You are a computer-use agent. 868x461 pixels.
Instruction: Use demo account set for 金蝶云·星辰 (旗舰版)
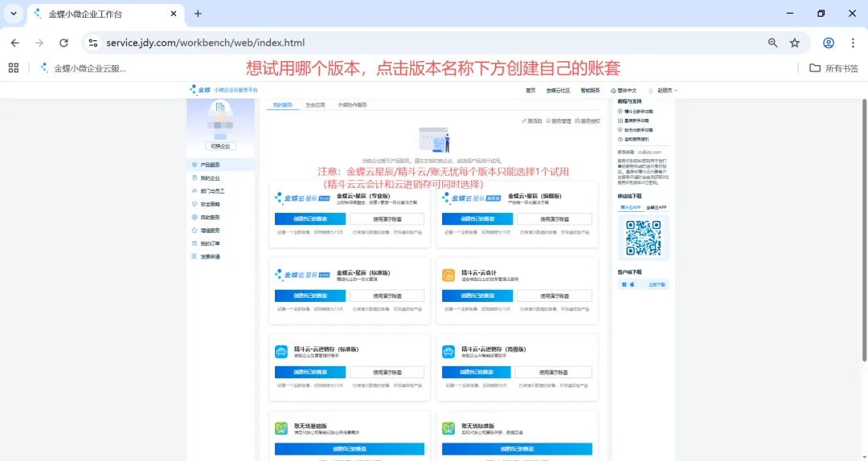pos(554,218)
